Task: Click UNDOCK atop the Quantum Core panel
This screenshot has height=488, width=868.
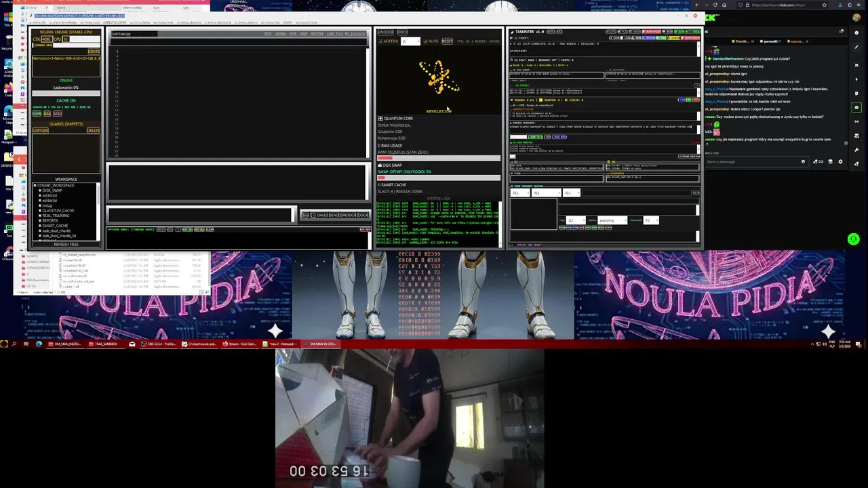Action: click(385, 32)
